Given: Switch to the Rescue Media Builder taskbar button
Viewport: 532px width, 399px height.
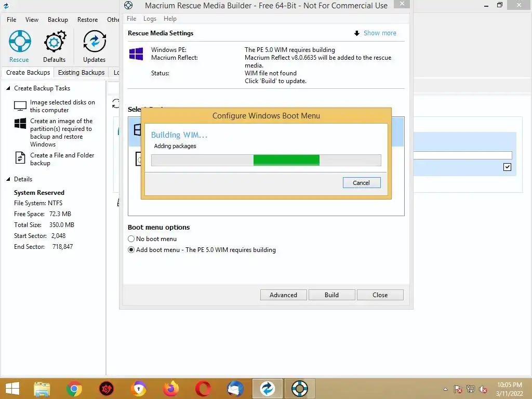Looking at the screenshot, I should tap(300, 389).
